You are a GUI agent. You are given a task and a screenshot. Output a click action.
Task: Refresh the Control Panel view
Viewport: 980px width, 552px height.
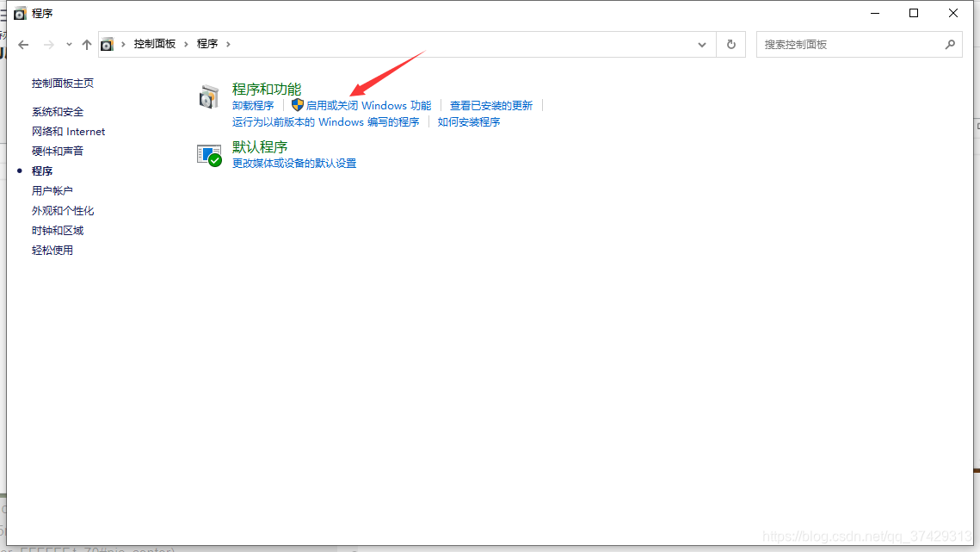click(730, 45)
